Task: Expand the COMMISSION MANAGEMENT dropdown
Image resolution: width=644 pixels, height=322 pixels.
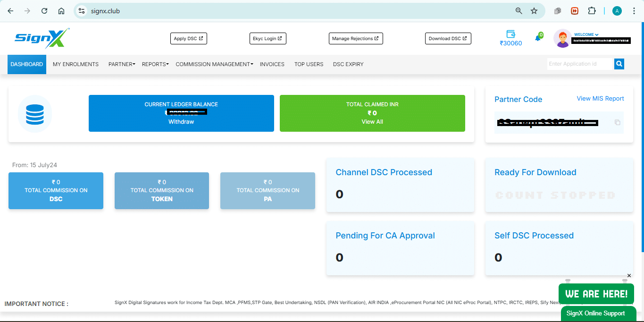Action: [214, 64]
